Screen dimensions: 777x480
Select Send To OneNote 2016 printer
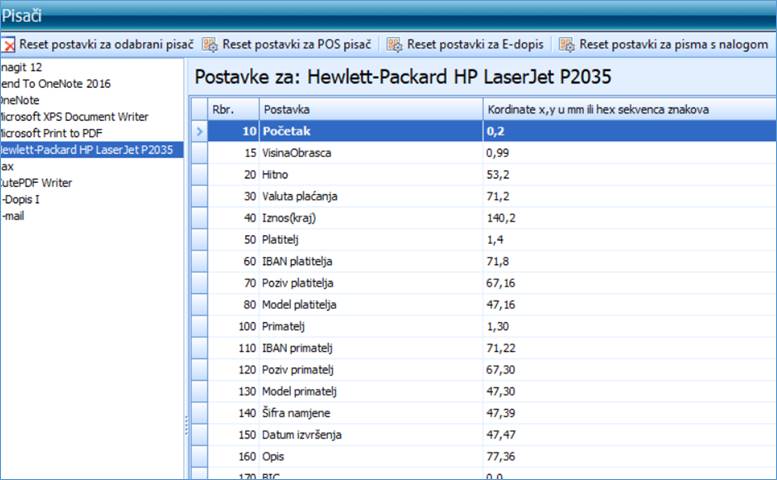(x=56, y=84)
